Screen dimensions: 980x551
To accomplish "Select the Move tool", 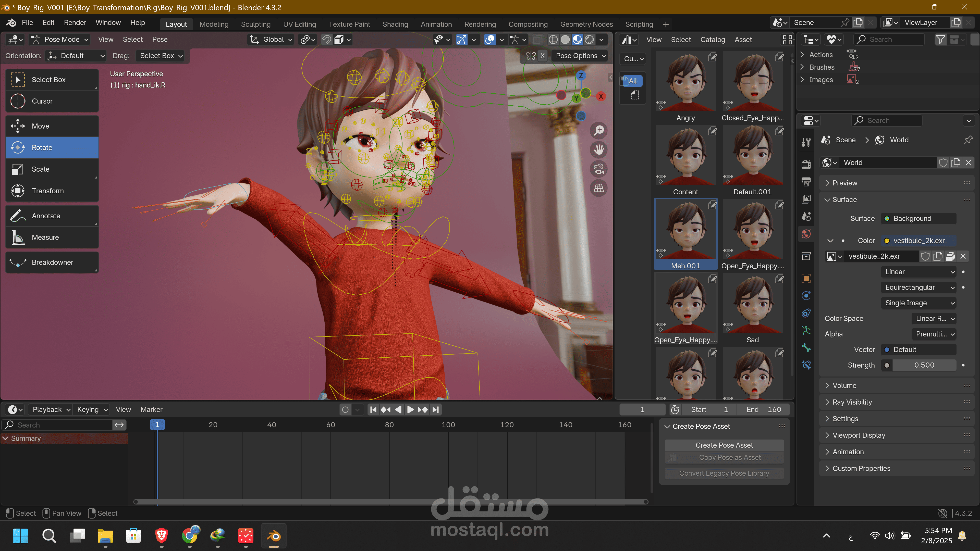I will [52, 126].
